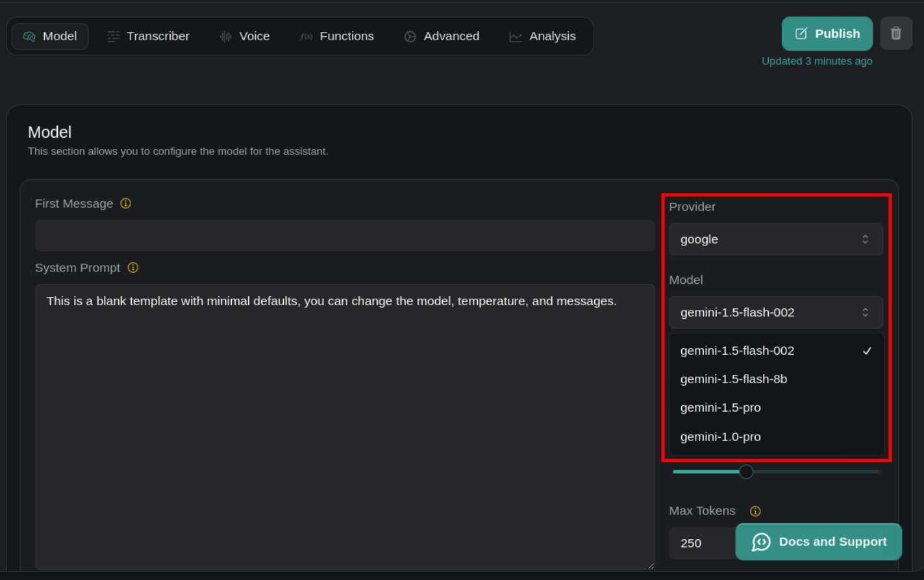Focus the First Message input field
The image size is (924, 580).
click(x=344, y=236)
